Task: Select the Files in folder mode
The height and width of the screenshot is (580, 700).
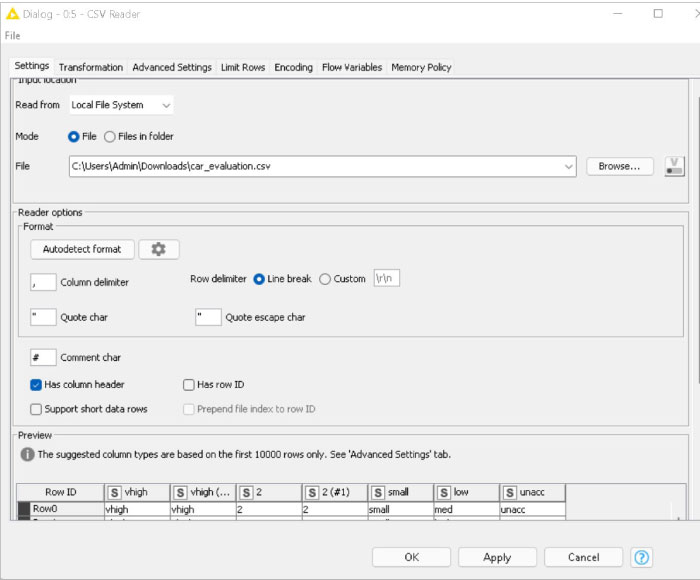Action: click(x=109, y=136)
